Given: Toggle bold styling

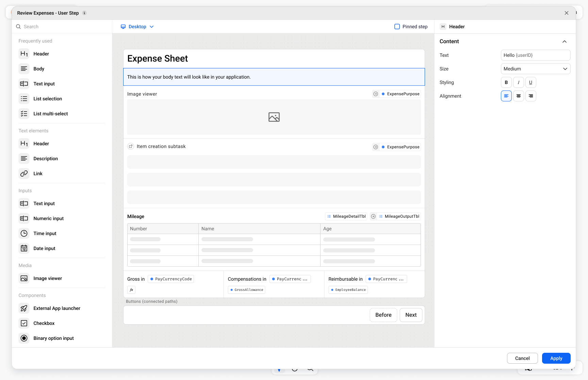Looking at the screenshot, I should tap(506, 82).
